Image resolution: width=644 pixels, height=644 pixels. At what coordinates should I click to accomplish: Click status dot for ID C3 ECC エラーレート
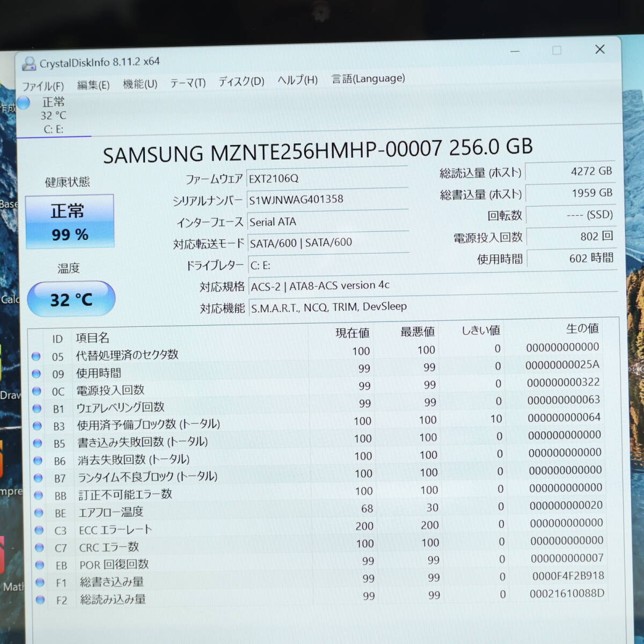click(x=39, y=530)
